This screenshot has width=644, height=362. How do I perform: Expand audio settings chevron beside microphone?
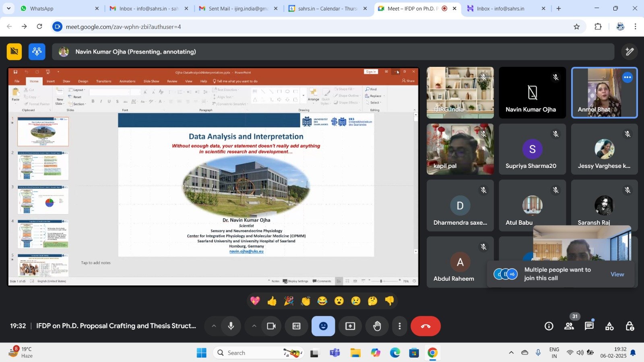[x=214, y=326]
